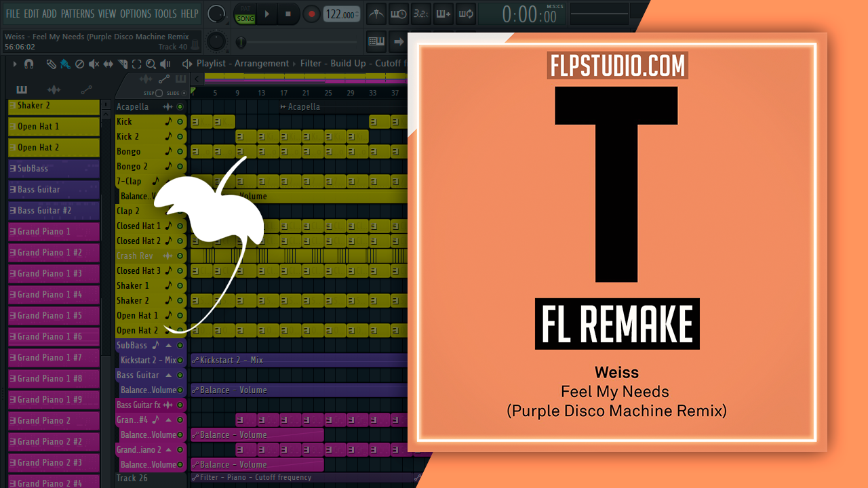Open the OPTIONS menu

point(136,14)
